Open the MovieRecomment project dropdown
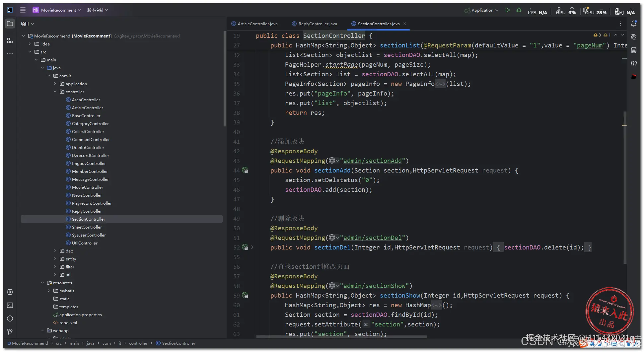Image resolution: width=644 pixels, height=352 pixels. click(x=57, y=10)
